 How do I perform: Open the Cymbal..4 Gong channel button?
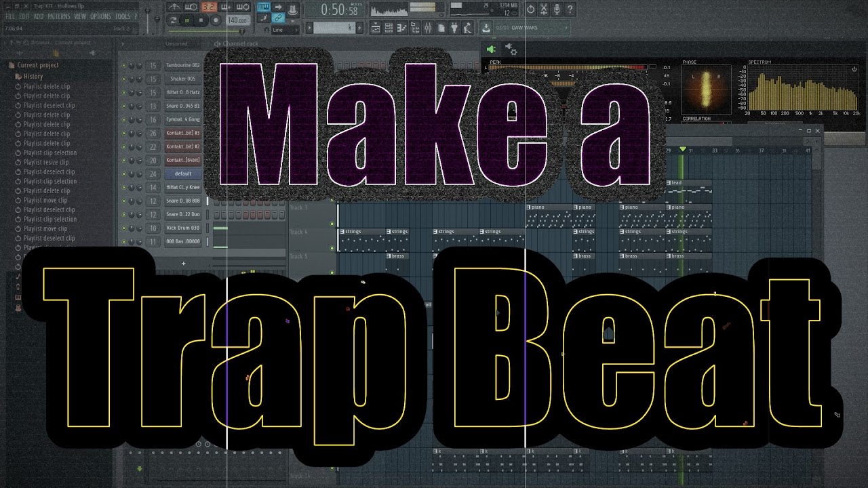click(183, 120)
